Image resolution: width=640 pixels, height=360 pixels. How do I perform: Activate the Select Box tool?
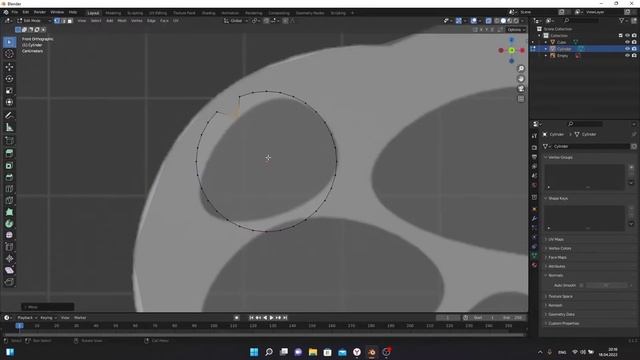coord(9,42)
